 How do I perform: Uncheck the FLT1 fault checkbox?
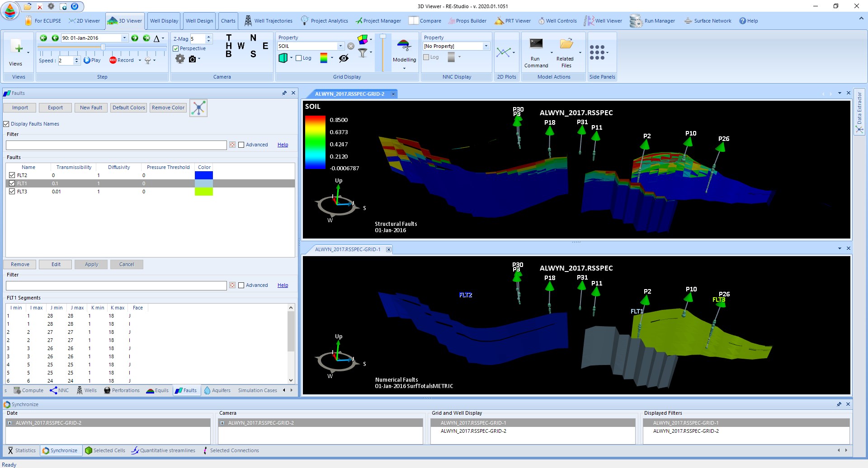(x=12, y=183)
